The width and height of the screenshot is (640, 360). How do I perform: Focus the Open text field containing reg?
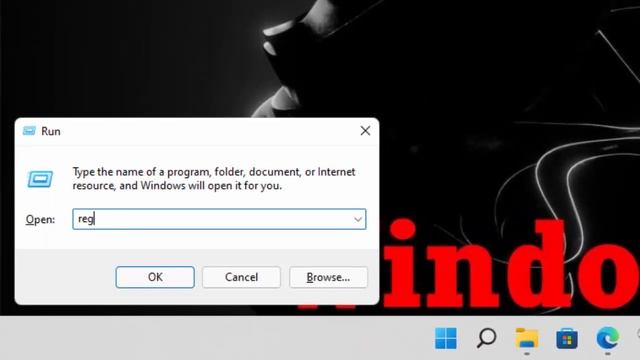pos(219,219)
